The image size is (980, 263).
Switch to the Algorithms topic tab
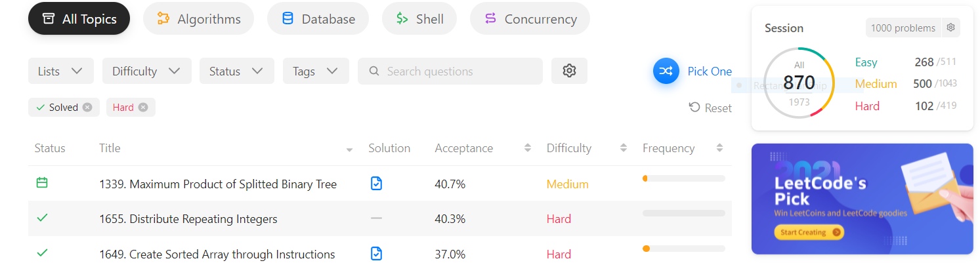point(199,19)
